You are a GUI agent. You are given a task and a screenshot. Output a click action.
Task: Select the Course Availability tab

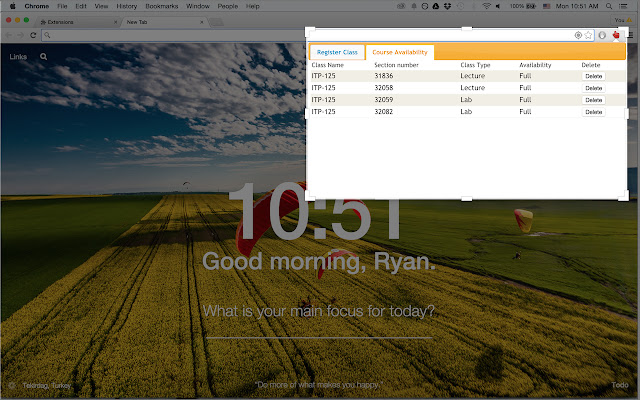tap(400, 52)
